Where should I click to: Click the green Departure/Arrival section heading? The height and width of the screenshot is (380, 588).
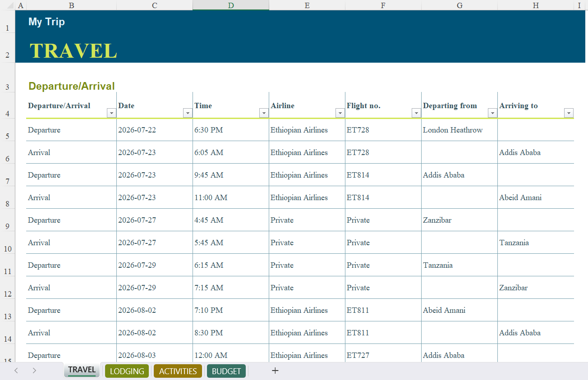(72, 86)
